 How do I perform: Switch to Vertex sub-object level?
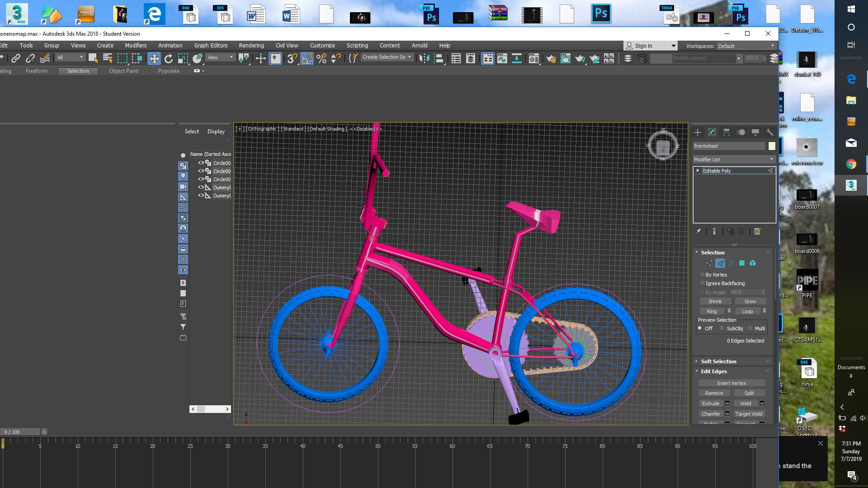pos(709,263)
